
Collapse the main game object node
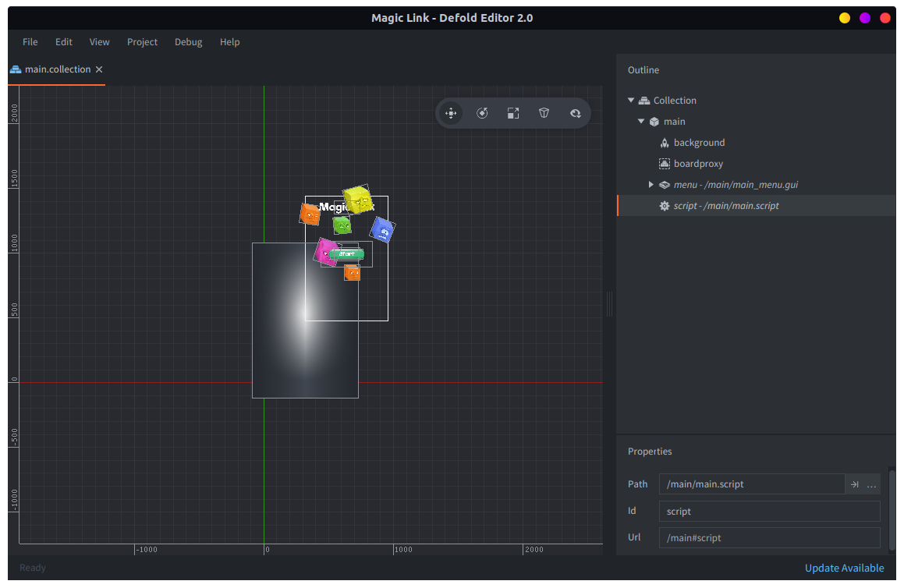point(641,122)
